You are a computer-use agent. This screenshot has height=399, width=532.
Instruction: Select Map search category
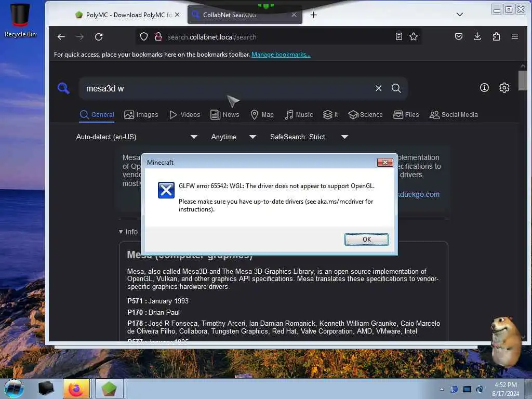262,115
